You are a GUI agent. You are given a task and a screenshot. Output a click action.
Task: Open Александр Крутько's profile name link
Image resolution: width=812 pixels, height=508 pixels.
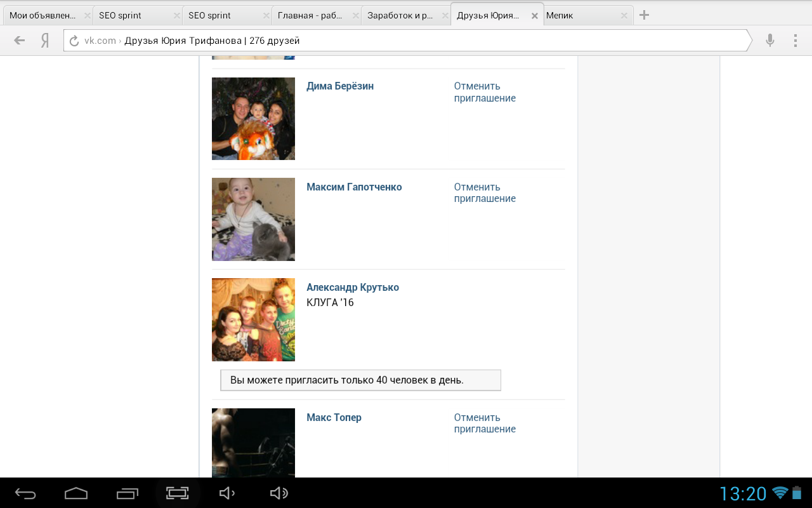[x=353, y=288]
